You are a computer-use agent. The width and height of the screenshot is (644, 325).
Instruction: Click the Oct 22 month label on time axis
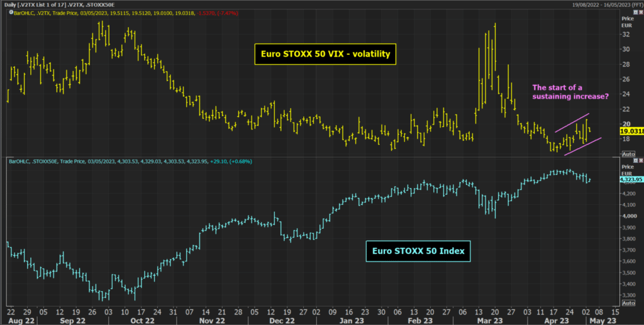tap(142, 321)
